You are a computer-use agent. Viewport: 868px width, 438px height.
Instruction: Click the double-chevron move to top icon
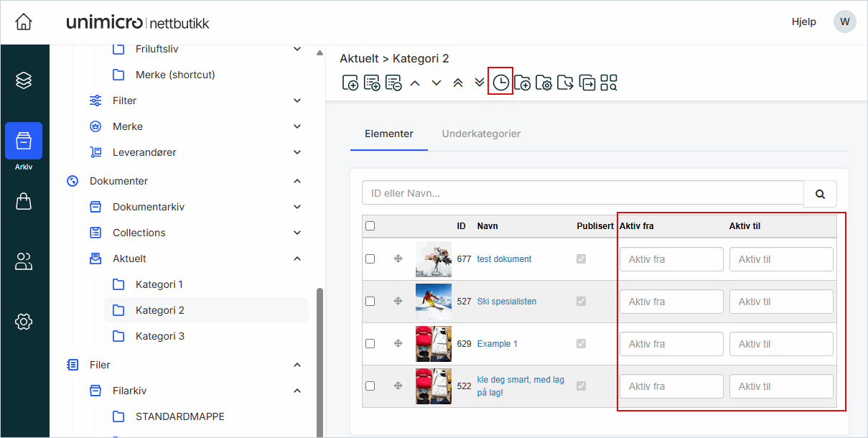[x=458, y=83]
